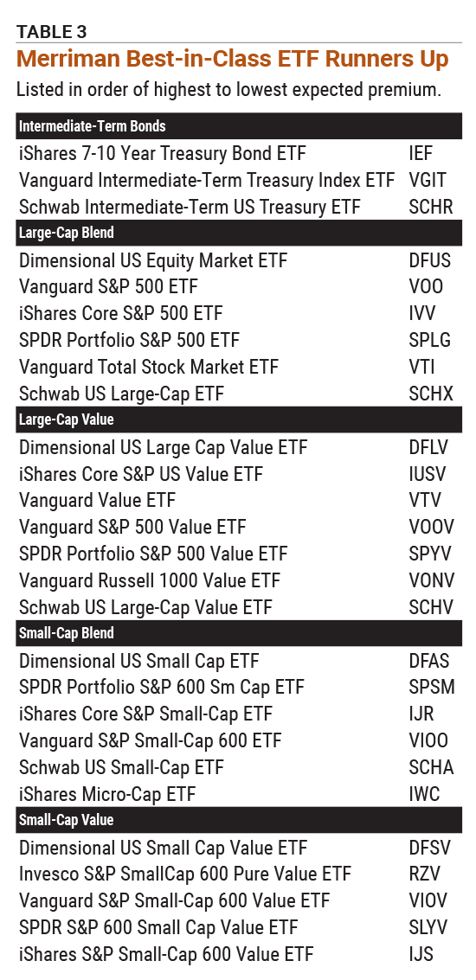Click the Large-Cap Blend header bar
This screenshot has height=980, width=476.
(239, 233)
